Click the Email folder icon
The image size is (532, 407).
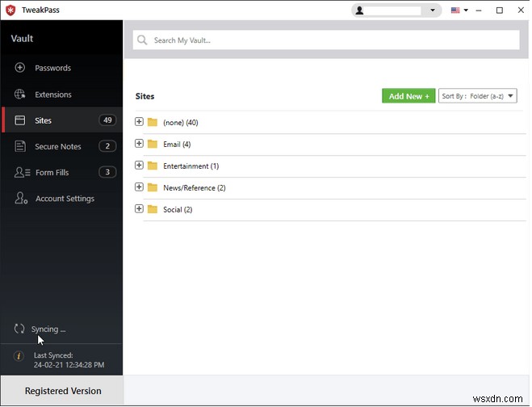pos(153,144)
